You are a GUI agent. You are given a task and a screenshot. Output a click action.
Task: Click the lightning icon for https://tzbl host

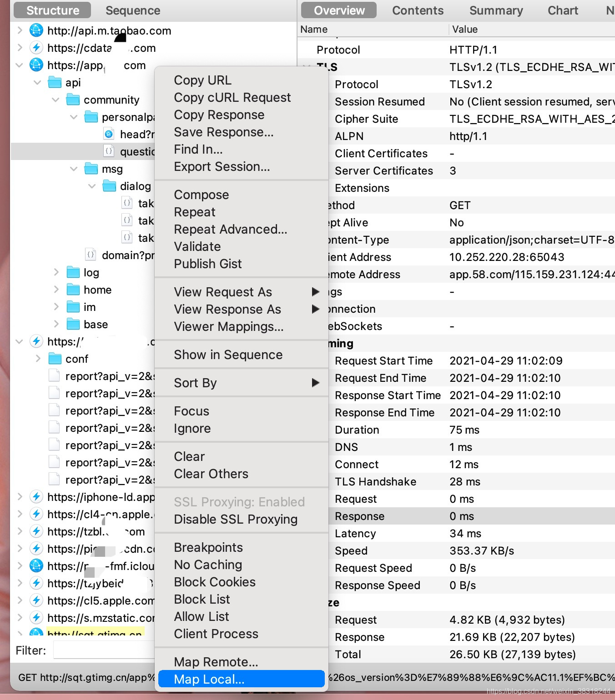point(36,531)
